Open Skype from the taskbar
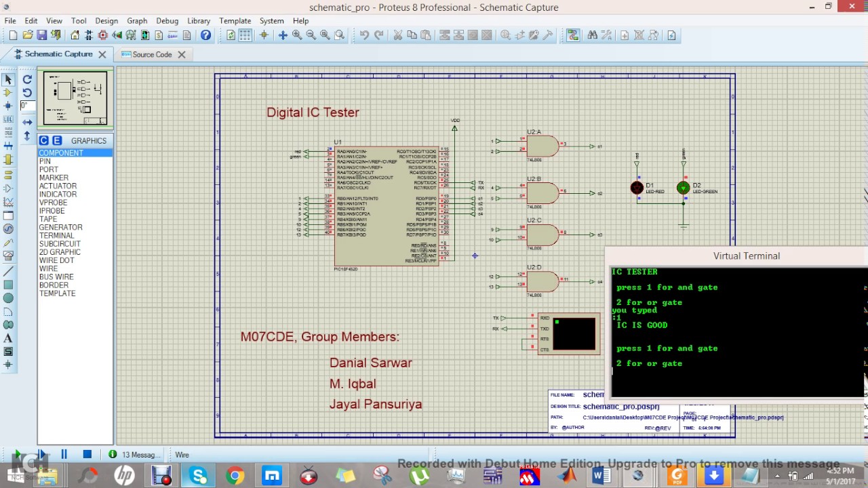 198,476
